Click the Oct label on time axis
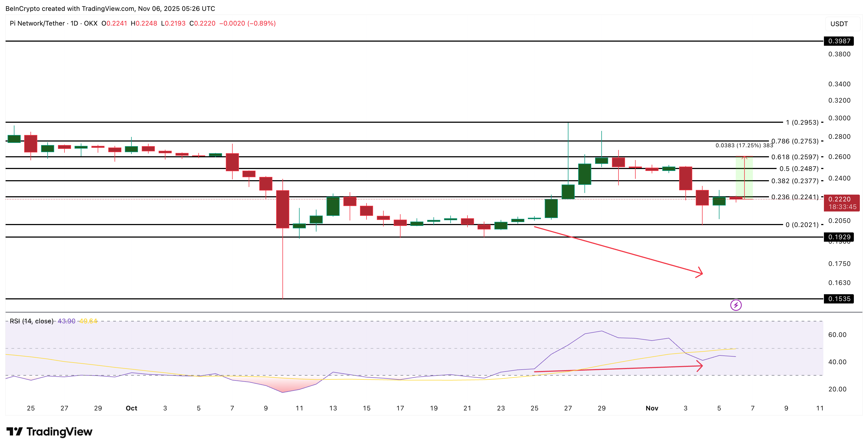The image size is (868, 448). click(131, 408)
